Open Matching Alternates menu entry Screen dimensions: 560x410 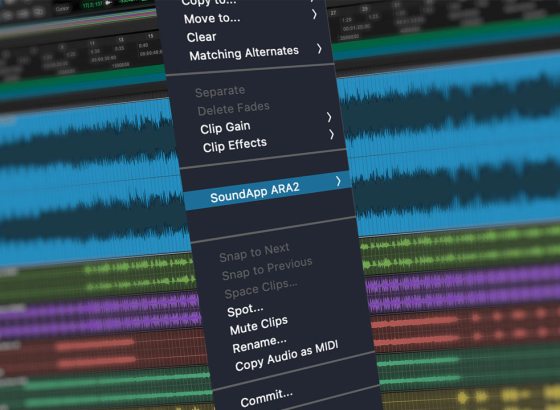click(x=244, y=53)
